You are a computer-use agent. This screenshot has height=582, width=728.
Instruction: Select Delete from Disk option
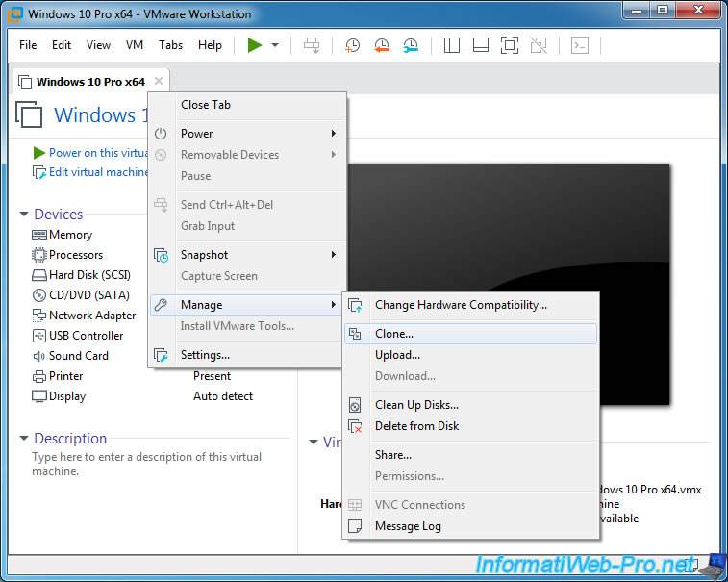(x=471, y=426)
